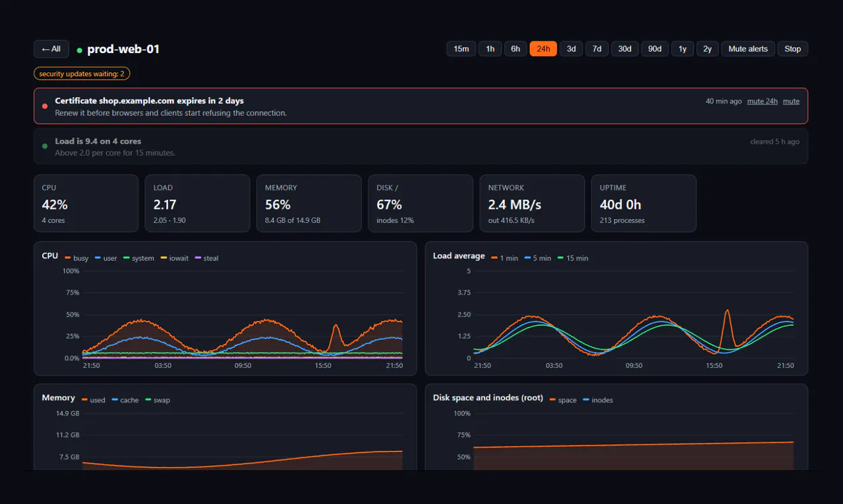Toggle the space series in Disk legend
The height and width of the screenshot is (504, 843).
[x=564, y=400]
